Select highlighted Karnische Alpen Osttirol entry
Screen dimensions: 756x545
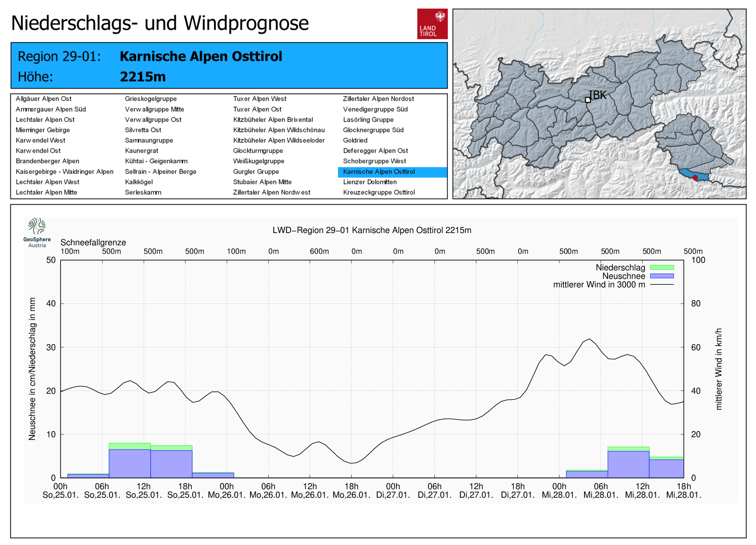pyautogui.click(x=379, y=172)
